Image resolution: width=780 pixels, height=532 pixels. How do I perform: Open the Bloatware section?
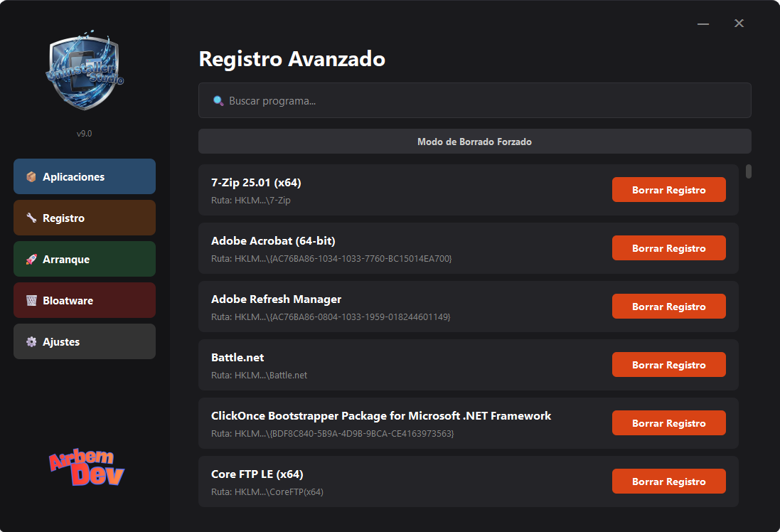point(85,301)
